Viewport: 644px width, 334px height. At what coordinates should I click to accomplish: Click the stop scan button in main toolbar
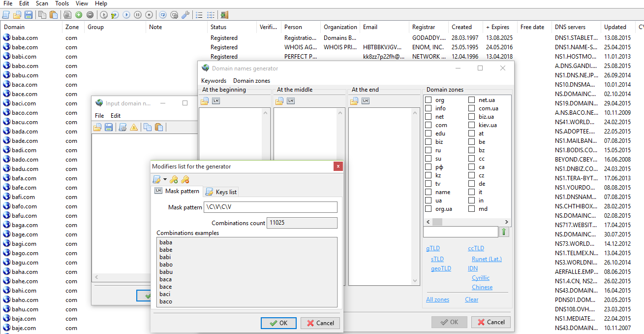(x=149, y=15)
